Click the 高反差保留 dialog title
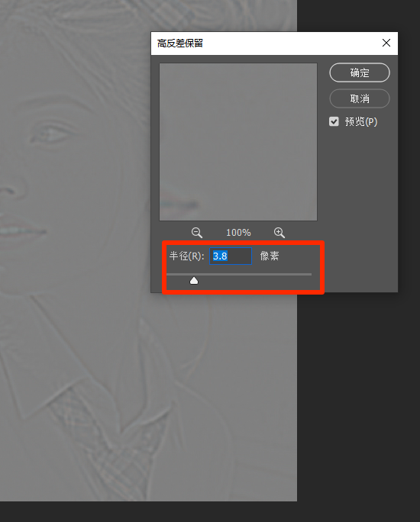 [180, 43]
